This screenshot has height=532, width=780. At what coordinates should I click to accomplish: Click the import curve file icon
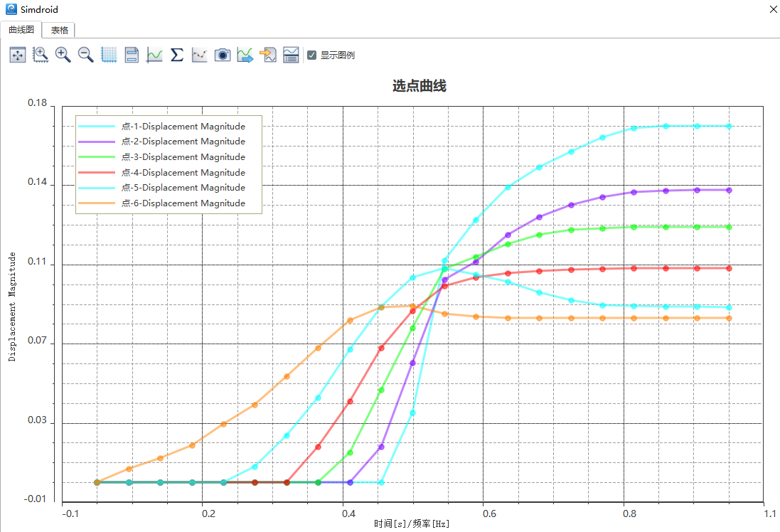click(x=268, y=55)
